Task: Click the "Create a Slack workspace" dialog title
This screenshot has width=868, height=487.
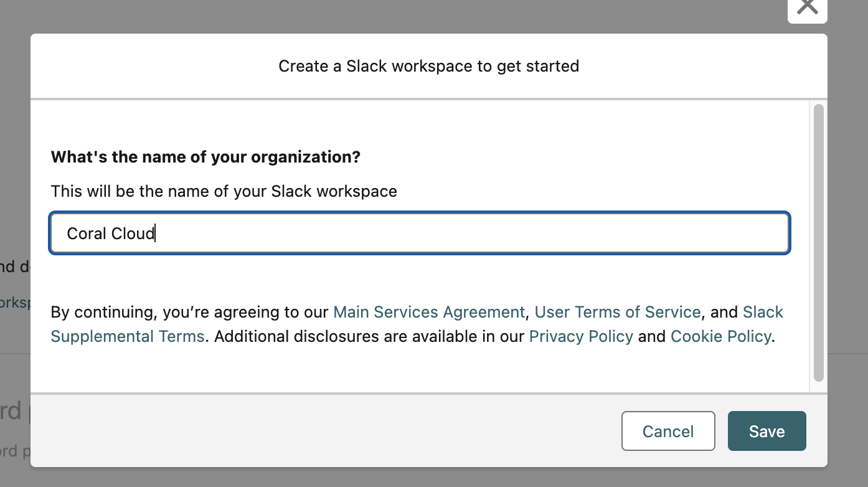Action: point(428,66)
